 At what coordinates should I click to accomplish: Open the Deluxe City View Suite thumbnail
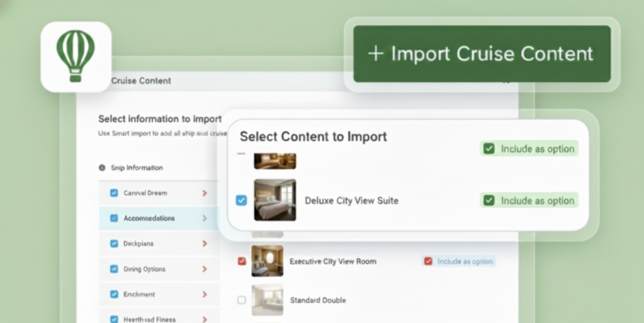(x=275, y=200)
